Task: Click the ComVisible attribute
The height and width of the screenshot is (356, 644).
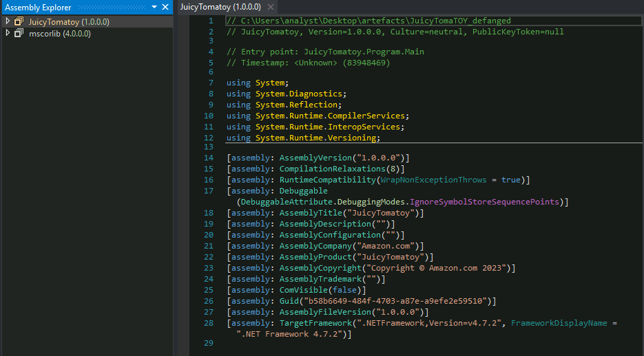Action: pyautogui.click(x=304, y=291)
